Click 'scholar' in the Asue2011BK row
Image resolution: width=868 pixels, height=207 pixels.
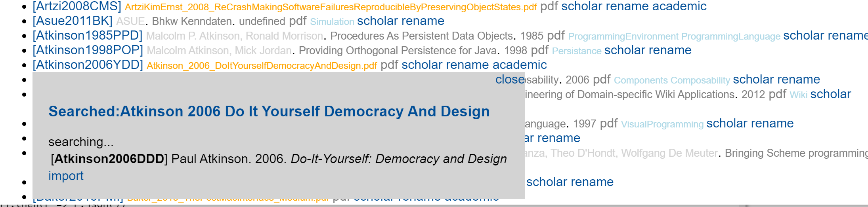click(377, 21)
